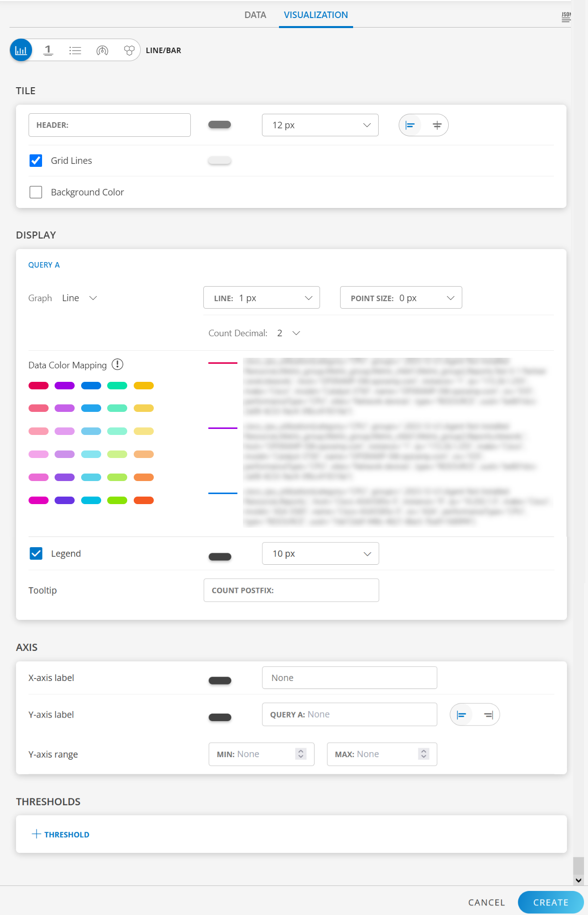588x915 pixels.
Task: Align Y-axis label to the right
Action: (488, 715)
